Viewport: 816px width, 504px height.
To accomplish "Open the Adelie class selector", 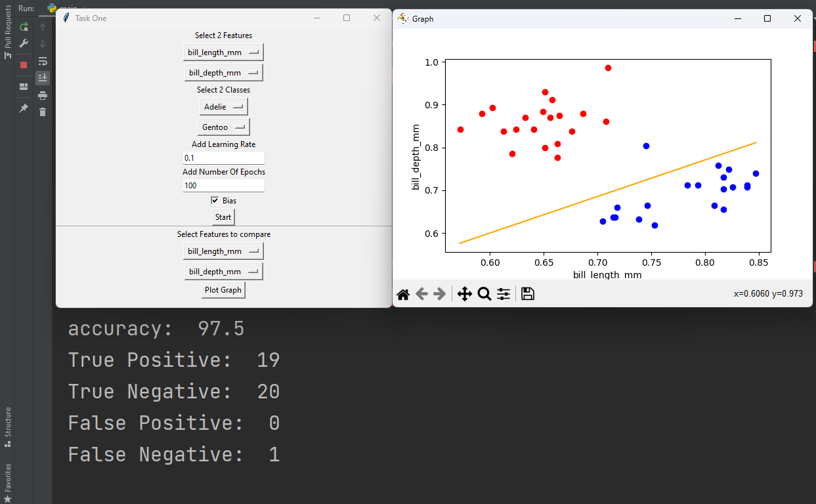I will [x=223, y=106].
